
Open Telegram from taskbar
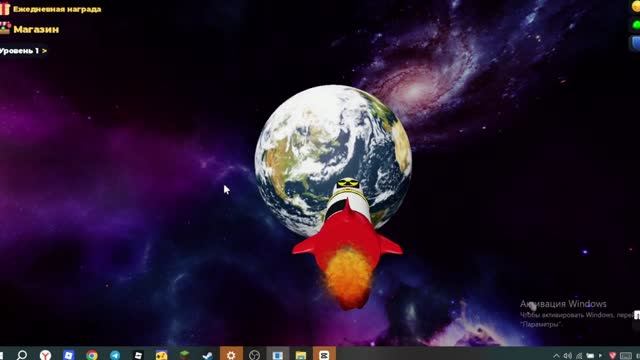tap(115, 355)
